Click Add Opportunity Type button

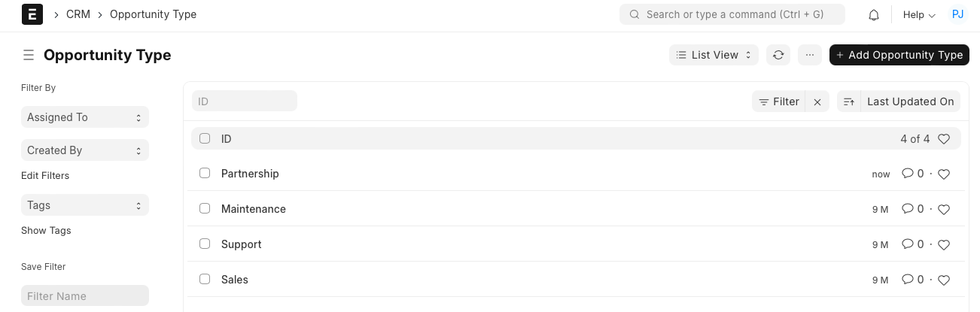[899, 55]
